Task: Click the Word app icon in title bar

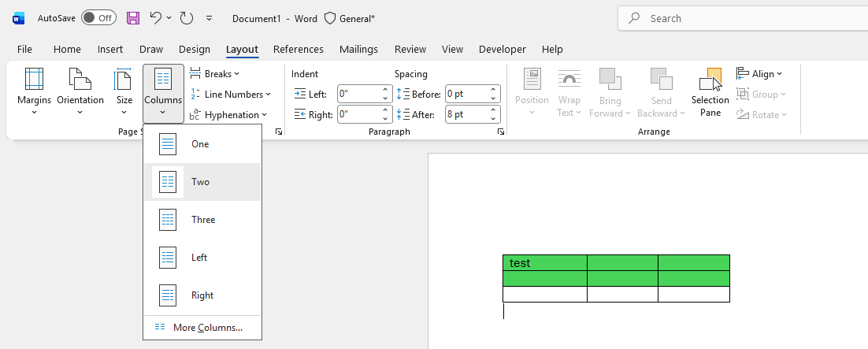Action: [x=18, y=18]
